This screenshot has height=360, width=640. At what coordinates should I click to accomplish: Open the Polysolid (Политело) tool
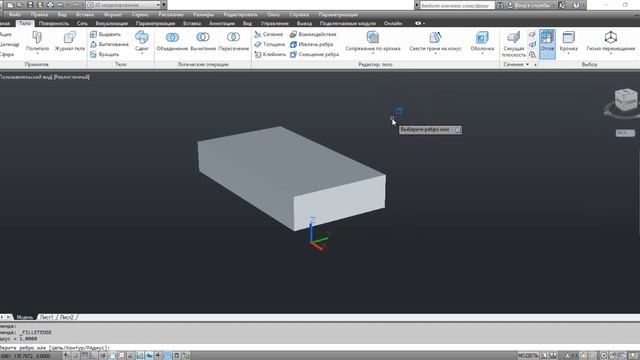tap(37, 41)
